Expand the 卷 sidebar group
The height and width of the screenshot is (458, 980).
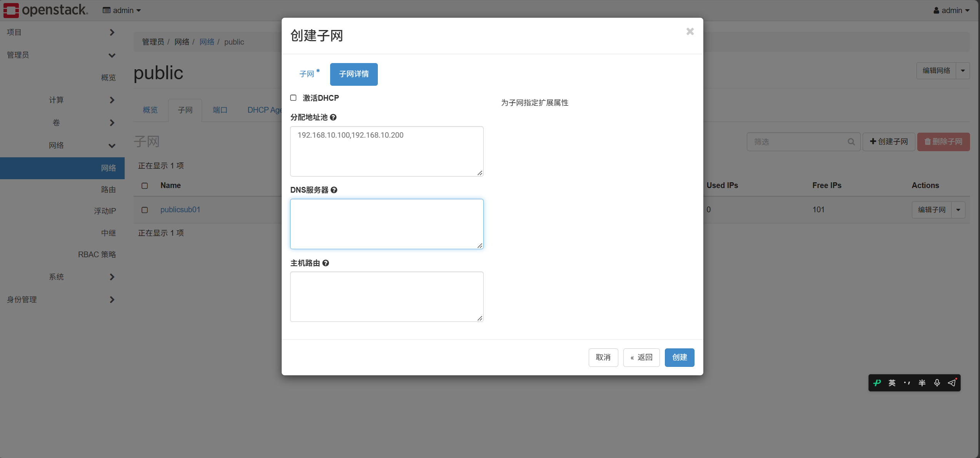tap(62, 123)
